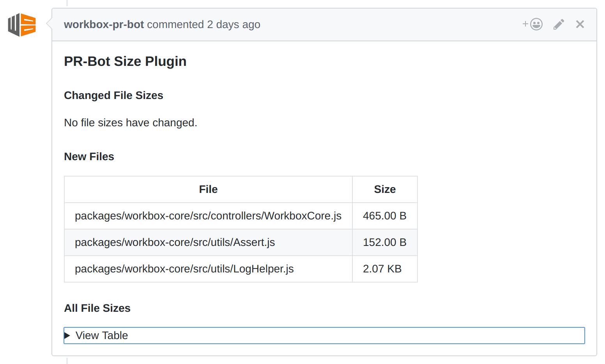Select the Assert.js file path cell
605x364 pixels.
[175, 242]
